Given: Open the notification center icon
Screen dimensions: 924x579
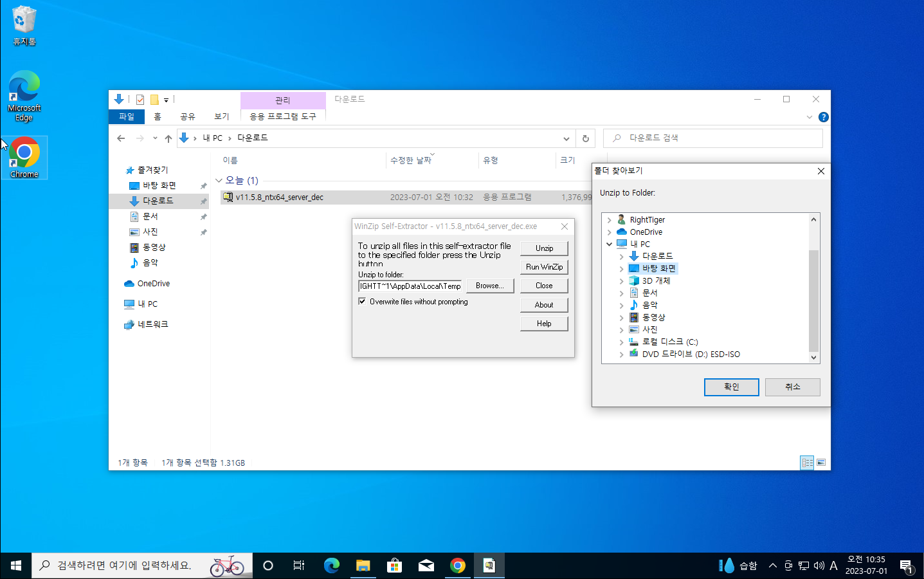Looking at the screenshot, I should click(x=906, y=566).
